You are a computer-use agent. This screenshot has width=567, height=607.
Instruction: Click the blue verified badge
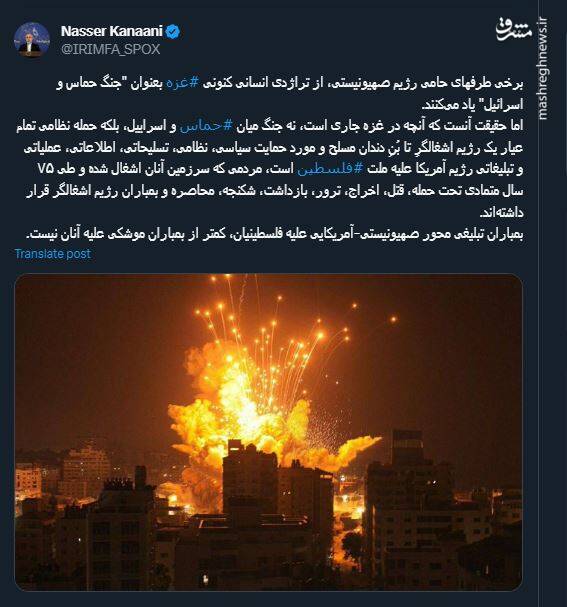tap(173, 31)
